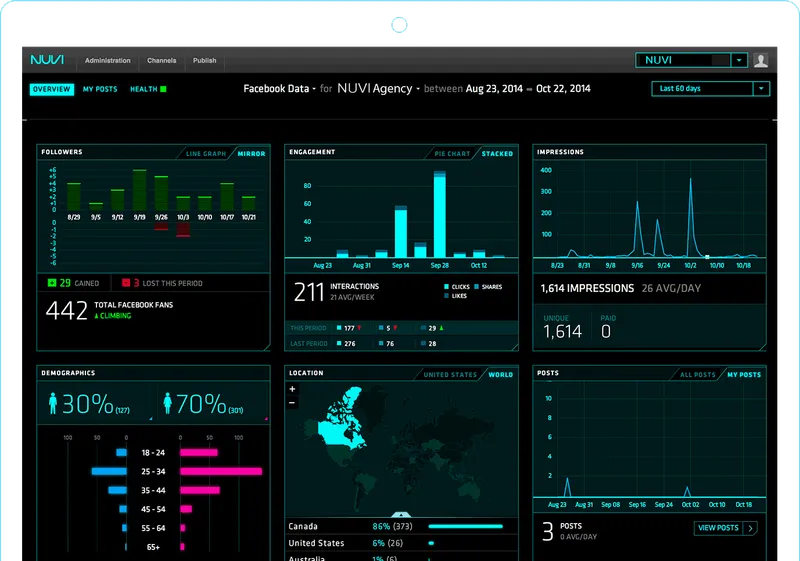Select the Overview tab
This screenshot has height=561, width=800.
52,89
